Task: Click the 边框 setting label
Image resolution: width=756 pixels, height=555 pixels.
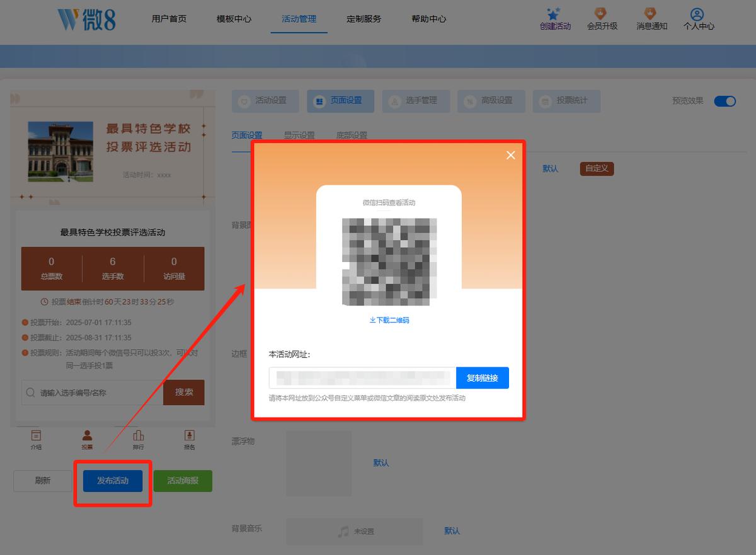Action: pyautogui.click(x=239, y=354)
